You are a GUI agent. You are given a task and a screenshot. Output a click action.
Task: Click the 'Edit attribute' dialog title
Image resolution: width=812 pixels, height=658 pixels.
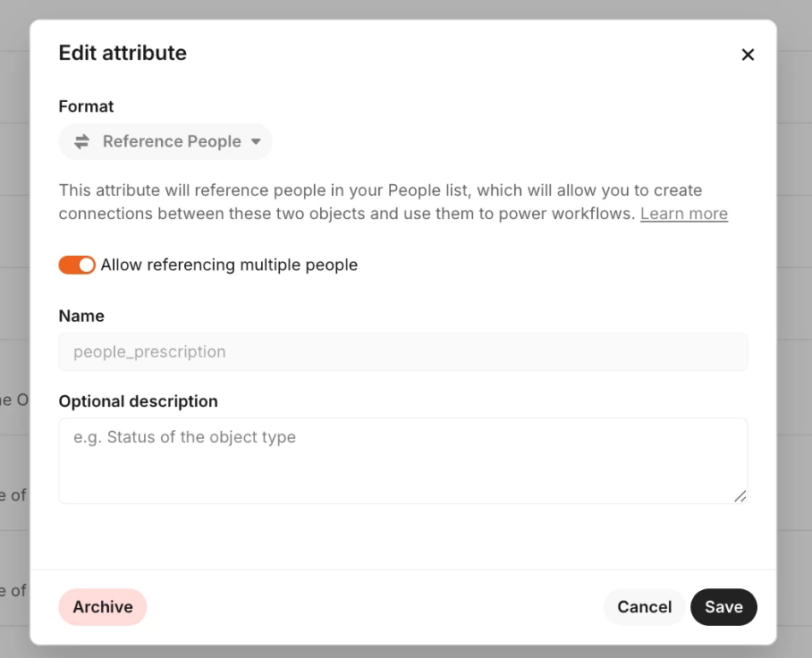[x=123, y=53]
